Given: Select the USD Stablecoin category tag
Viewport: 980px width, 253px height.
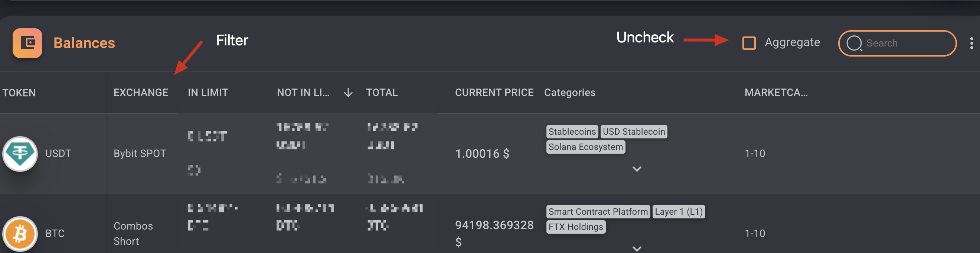Looking at the screenshot, I should [x=634, y=132].
